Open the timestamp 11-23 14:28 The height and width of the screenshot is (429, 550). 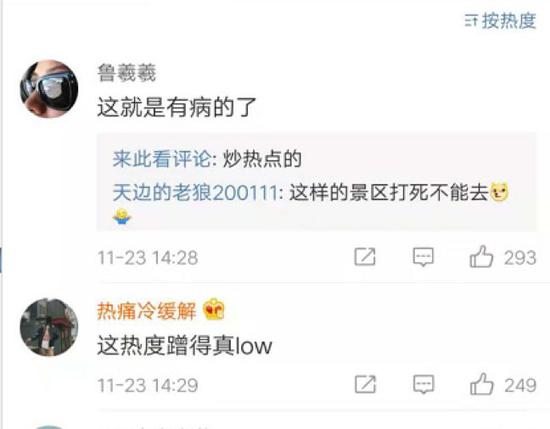pos(148,258)
